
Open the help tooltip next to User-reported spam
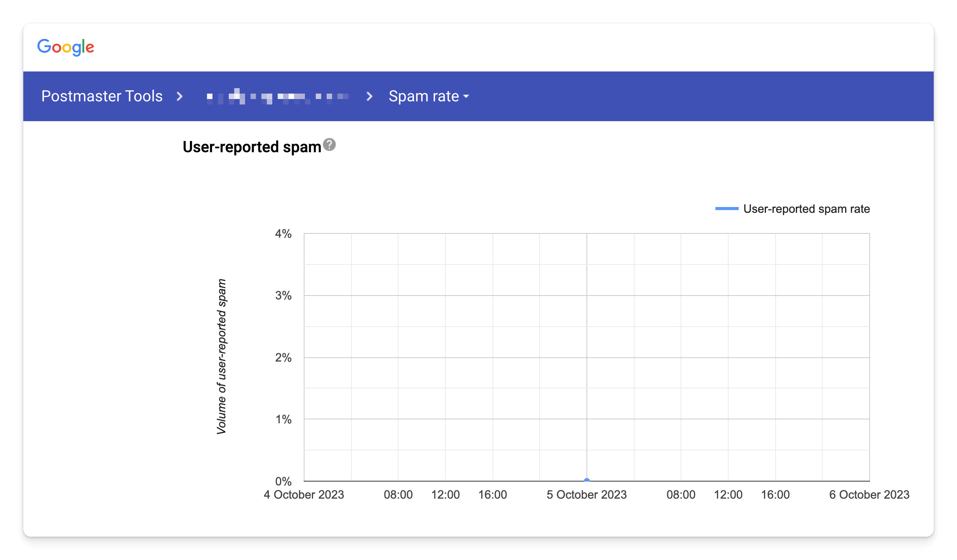point(329,145)
